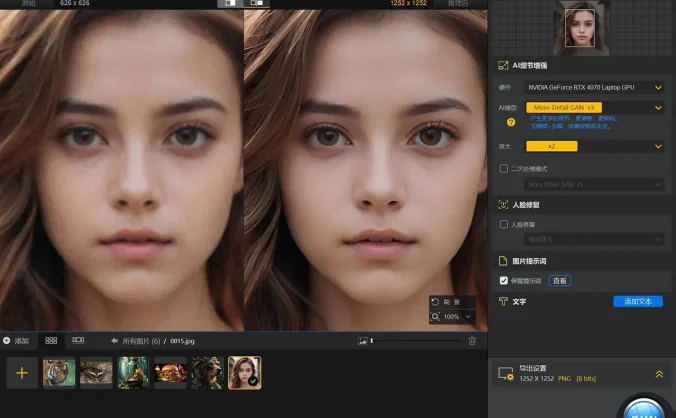Viewport: 676px width, 418px height.
Task: Click the thumbnail size image icon
Action: (363, 341)
